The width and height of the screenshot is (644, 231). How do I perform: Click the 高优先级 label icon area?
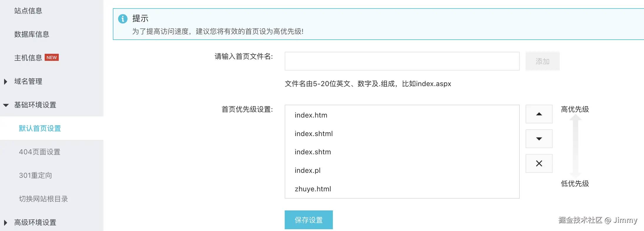click(575, 109)
